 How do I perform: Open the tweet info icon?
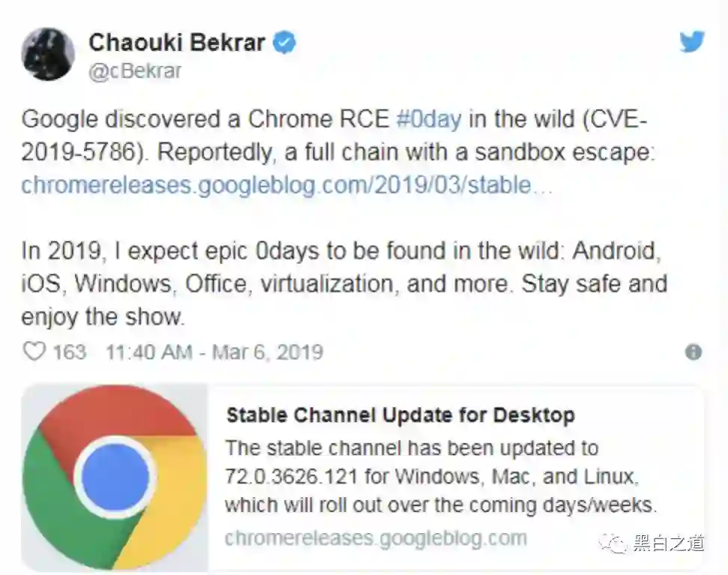pyautogui.click(x=694, y=352)
